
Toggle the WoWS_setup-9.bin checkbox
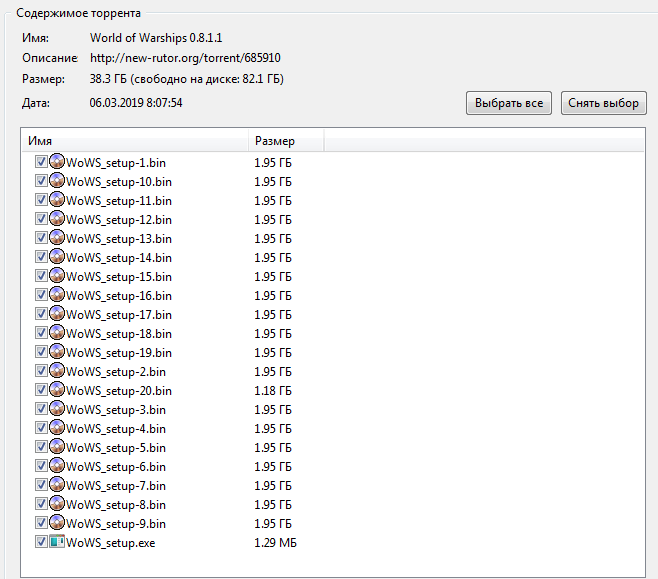(41, 523)
